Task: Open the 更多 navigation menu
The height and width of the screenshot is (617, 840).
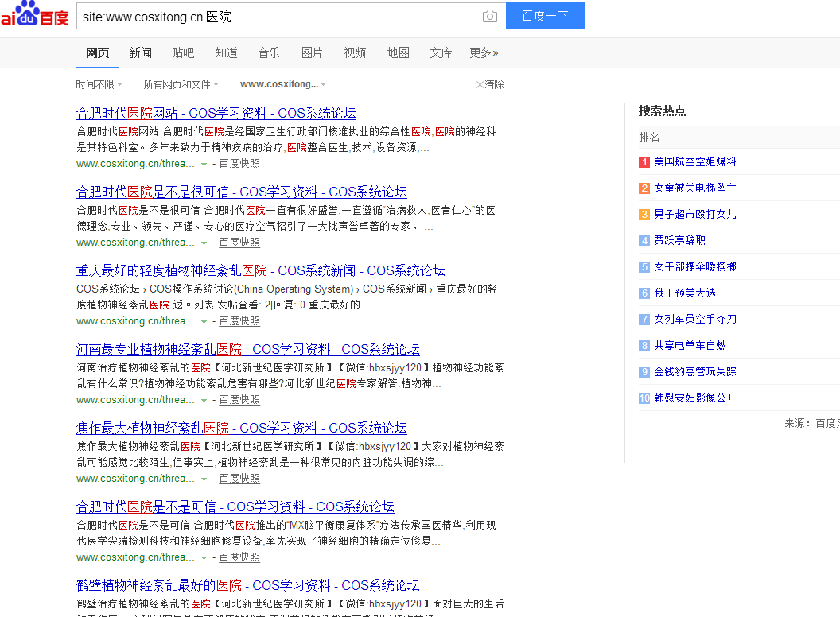Action: 484,52
